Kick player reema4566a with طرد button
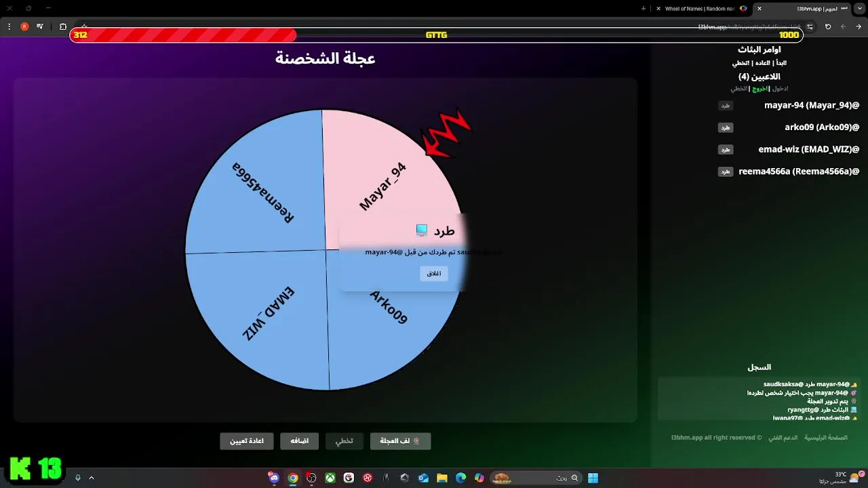 coord(726,171)
